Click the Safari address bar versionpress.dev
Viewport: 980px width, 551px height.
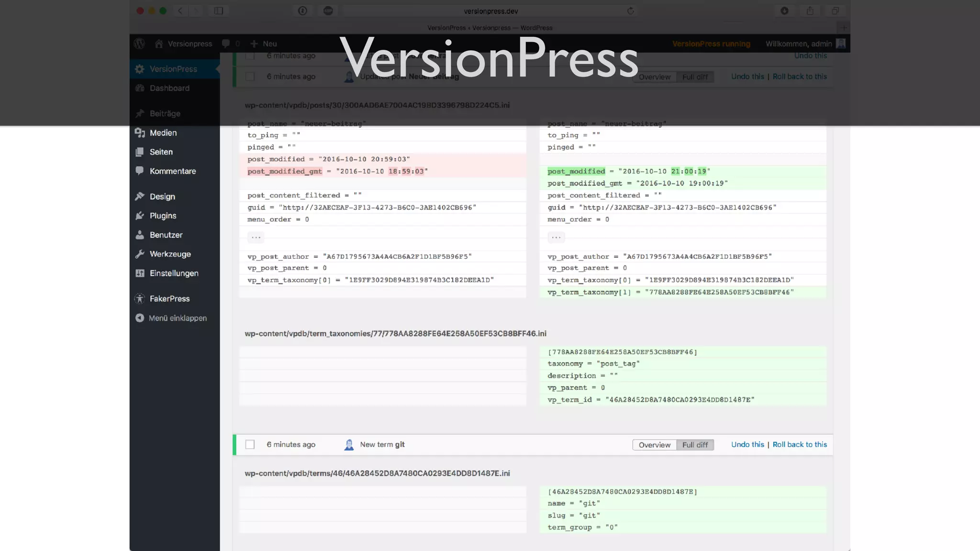point(491,11)
